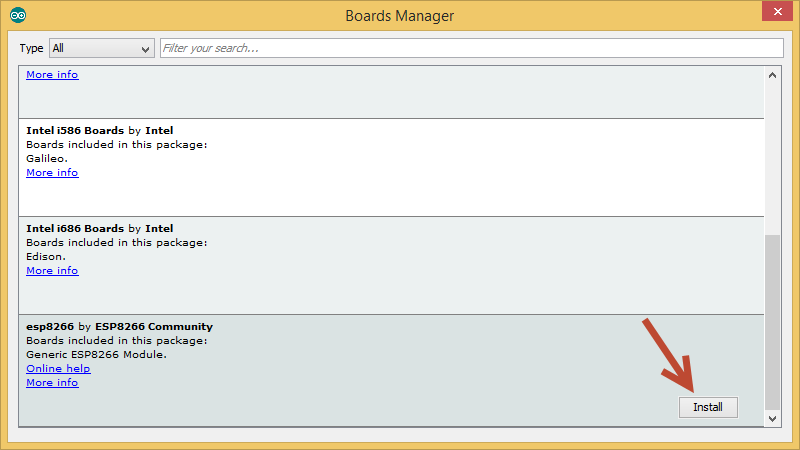
Task: Open More info for Intel i686 Boards
Action: point(52,270)
